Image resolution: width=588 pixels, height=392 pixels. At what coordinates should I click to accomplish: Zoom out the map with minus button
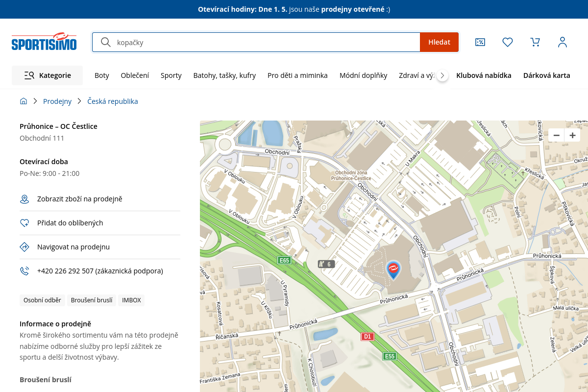click(x=556, y=136)
